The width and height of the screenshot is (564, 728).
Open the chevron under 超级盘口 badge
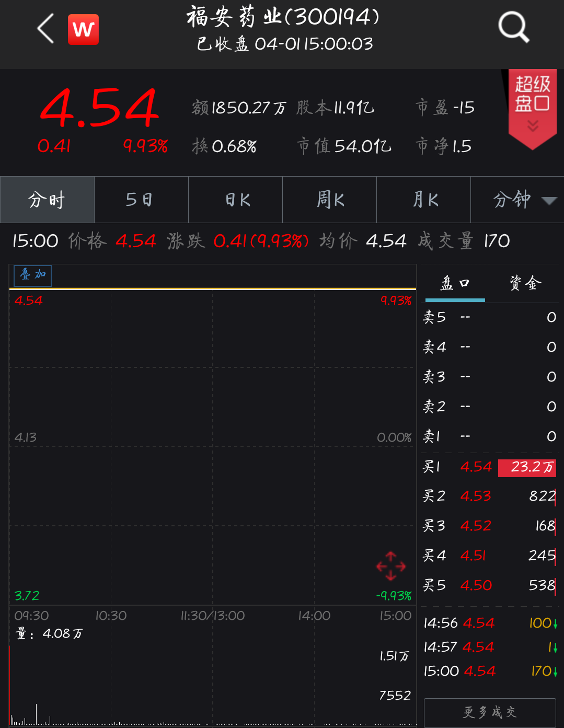[532, 124]
